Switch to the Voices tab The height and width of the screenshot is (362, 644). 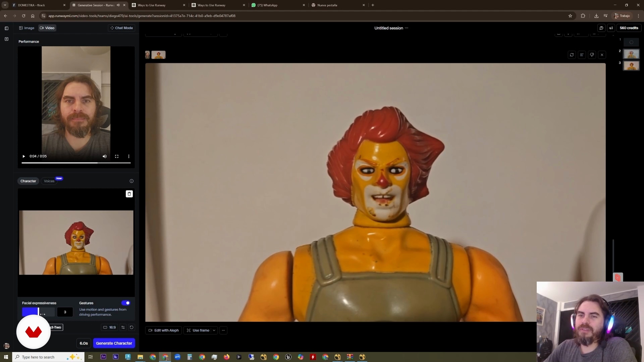click(49, 181)
